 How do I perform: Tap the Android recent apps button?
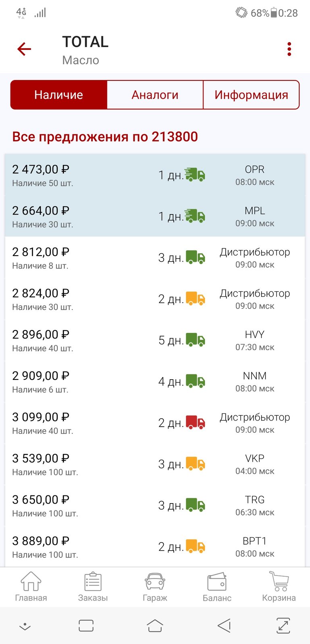tap(86, 625)
